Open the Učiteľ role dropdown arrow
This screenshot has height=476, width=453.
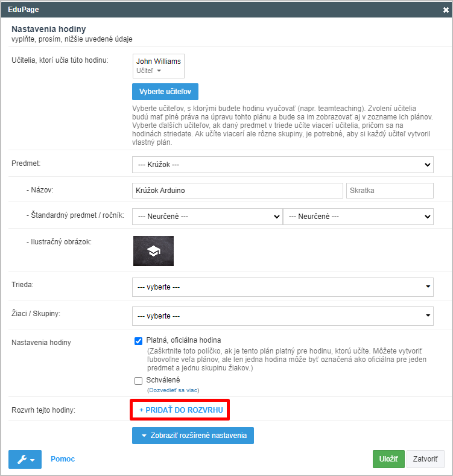pos(159,71)
